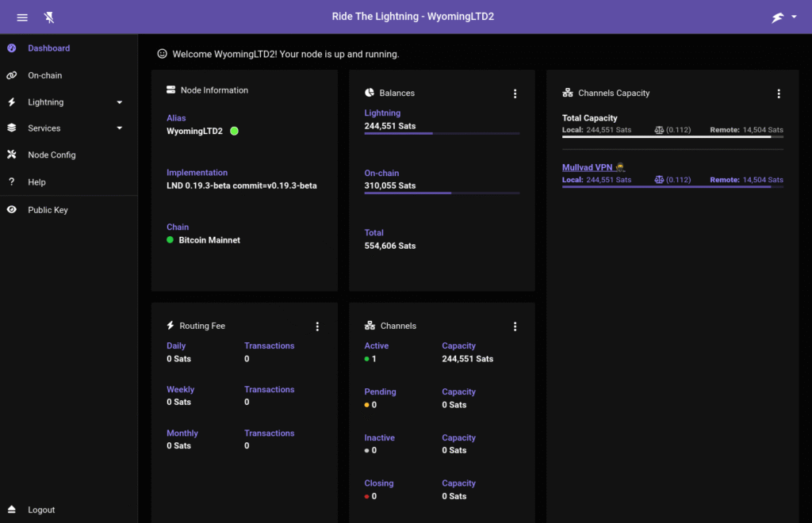Open the Balances card options menu
The height and width of the screenshot is (523, 812).
(515, 94)
